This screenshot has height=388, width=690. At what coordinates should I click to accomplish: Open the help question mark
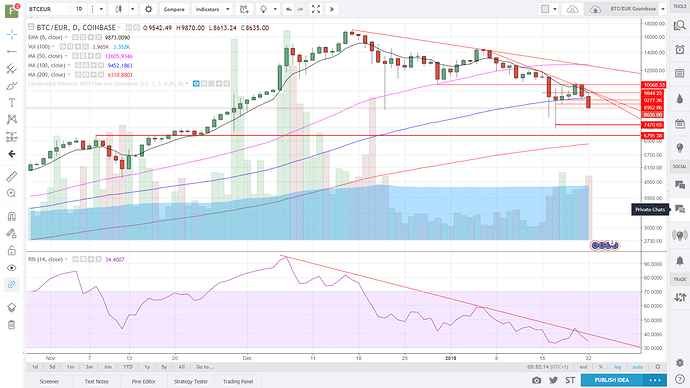click(x=680, y=379)
